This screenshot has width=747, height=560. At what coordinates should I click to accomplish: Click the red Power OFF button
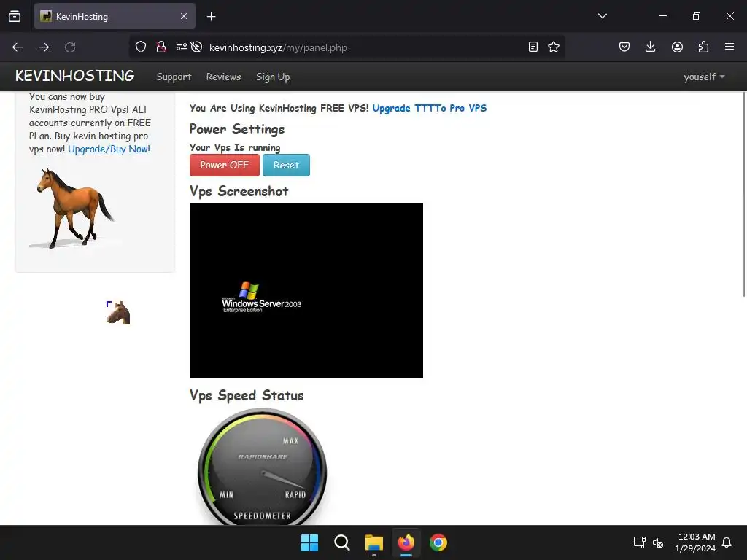[x=225, y=166]
